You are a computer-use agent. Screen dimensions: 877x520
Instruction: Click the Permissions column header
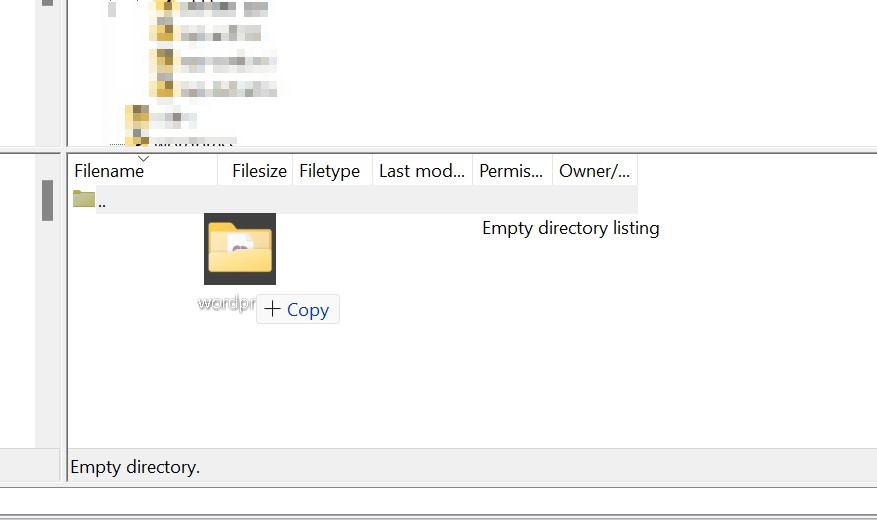click(x=511, y=171)
